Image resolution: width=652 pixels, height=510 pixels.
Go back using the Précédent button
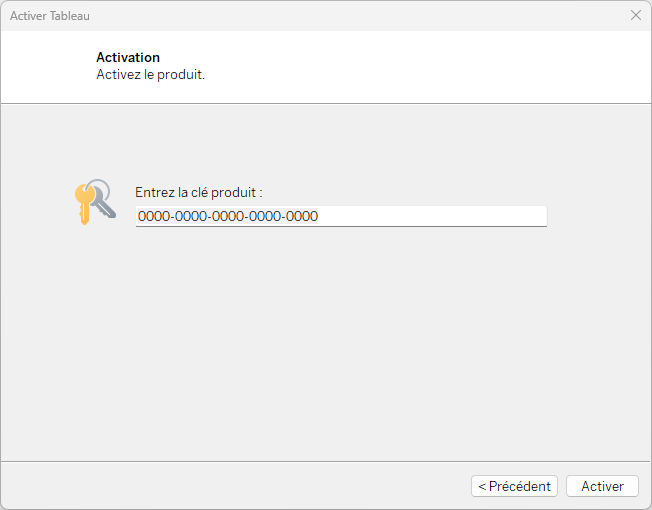(x=514, y=486)
